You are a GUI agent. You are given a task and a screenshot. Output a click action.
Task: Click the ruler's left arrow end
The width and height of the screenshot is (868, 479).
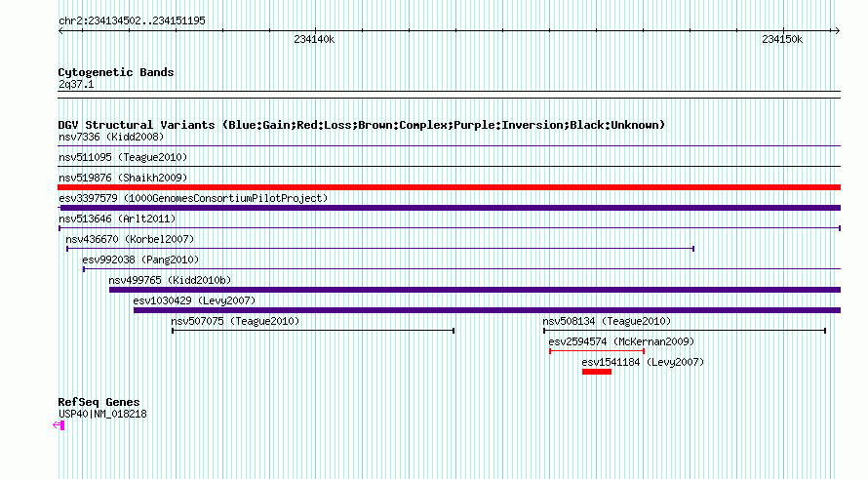coord(61,31)
